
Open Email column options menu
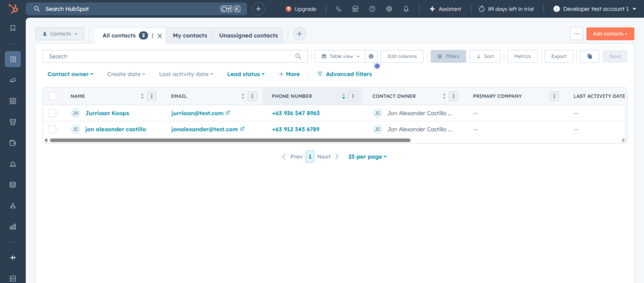coord(252,96)
